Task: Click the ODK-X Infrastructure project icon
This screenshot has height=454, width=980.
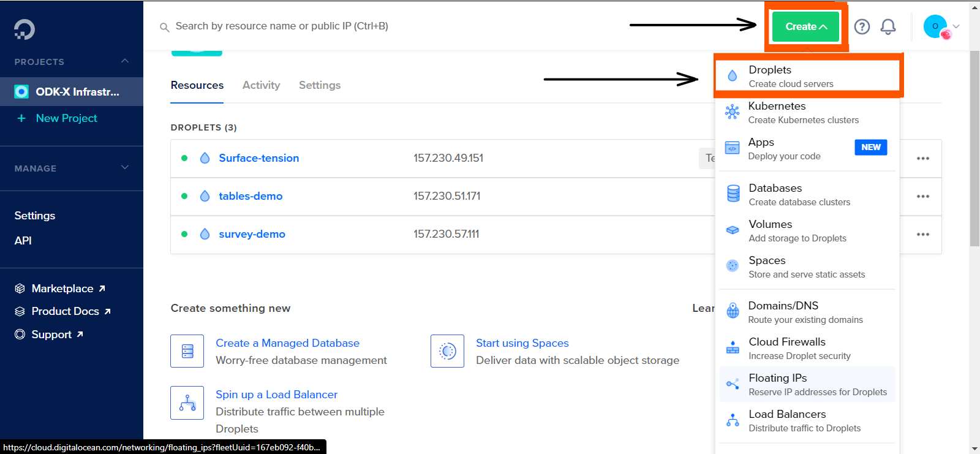Action: (21, 92)
